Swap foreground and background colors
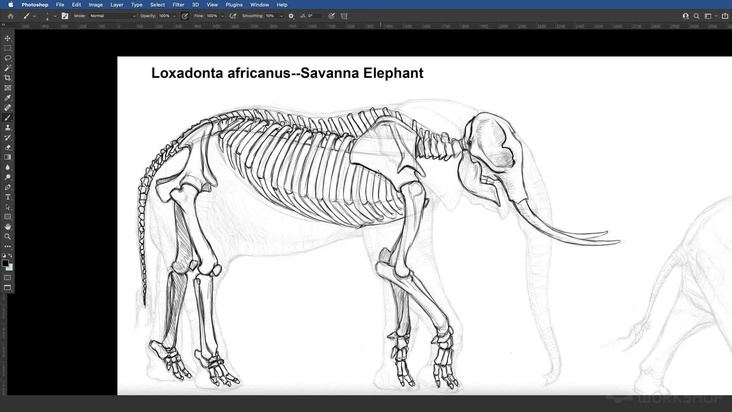This screenshot has height=412, width=732. [10, 256]
